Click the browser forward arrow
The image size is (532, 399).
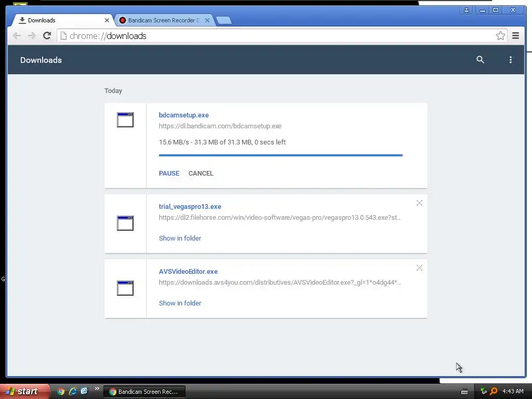(x=32, y=36)
